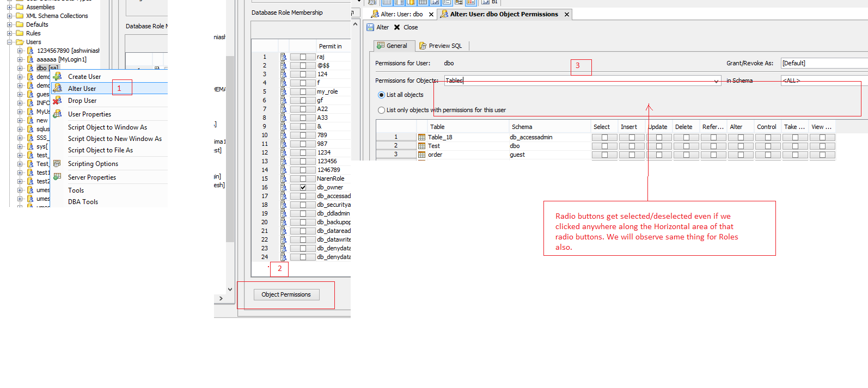Click the Create User icon in context menu

(57, 76)
